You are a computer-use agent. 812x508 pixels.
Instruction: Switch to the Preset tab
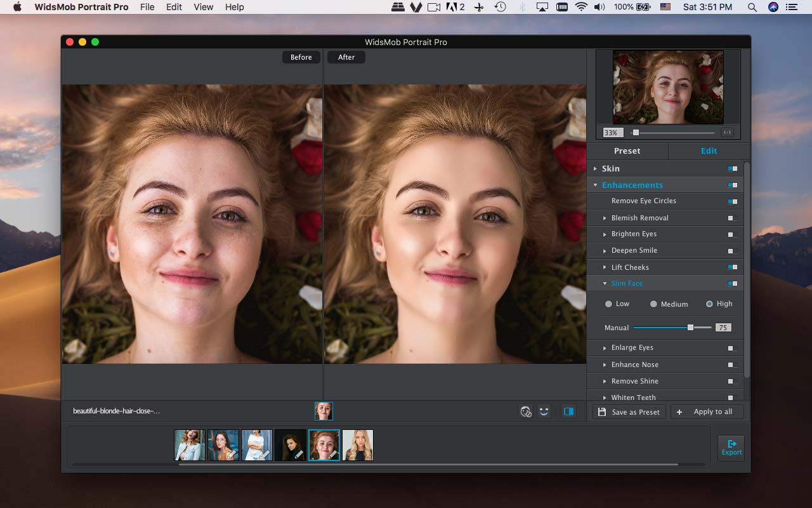pos(627,151)
